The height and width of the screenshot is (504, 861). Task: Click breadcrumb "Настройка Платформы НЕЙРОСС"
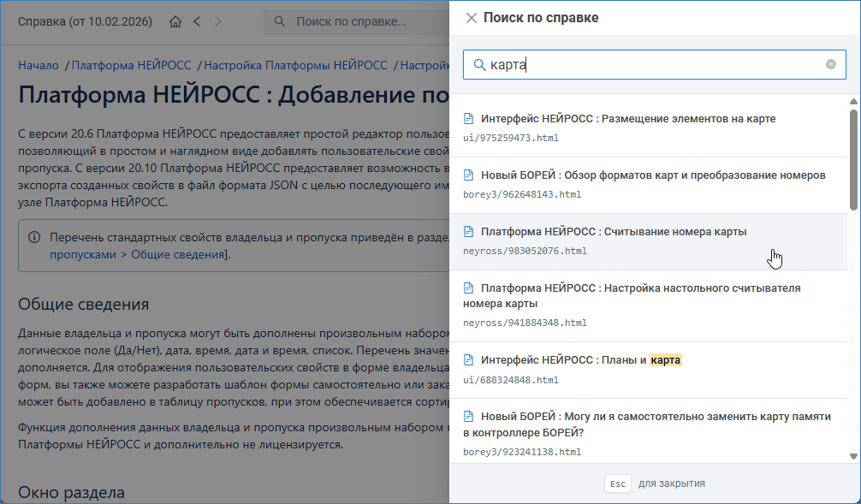tap(295, 65)
